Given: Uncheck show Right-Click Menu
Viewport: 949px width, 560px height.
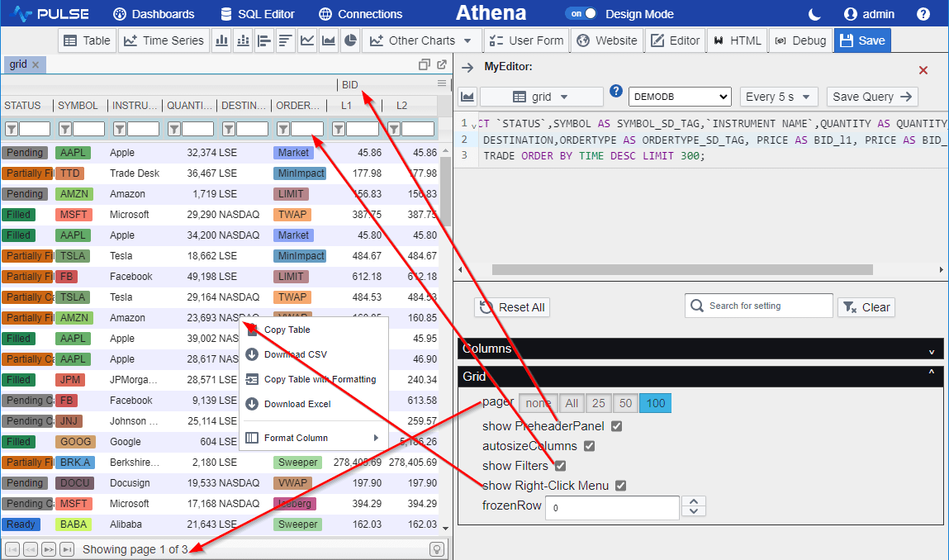Looking at the screenshot, I should [x=620, y=486].
